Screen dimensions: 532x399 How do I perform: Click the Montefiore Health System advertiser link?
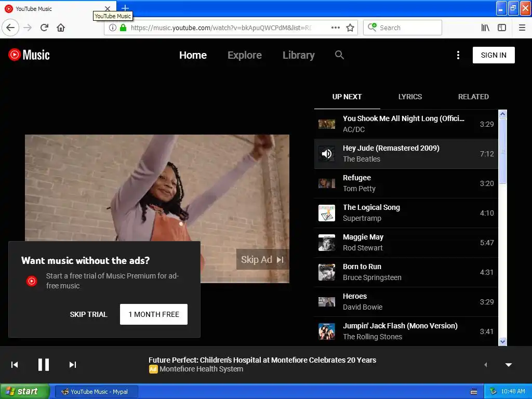(201, 369)
